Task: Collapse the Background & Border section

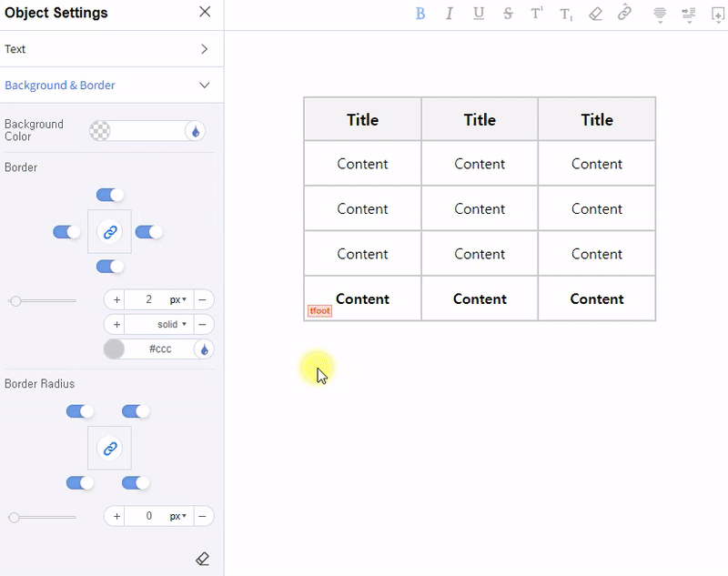Action: coord(204,86)
